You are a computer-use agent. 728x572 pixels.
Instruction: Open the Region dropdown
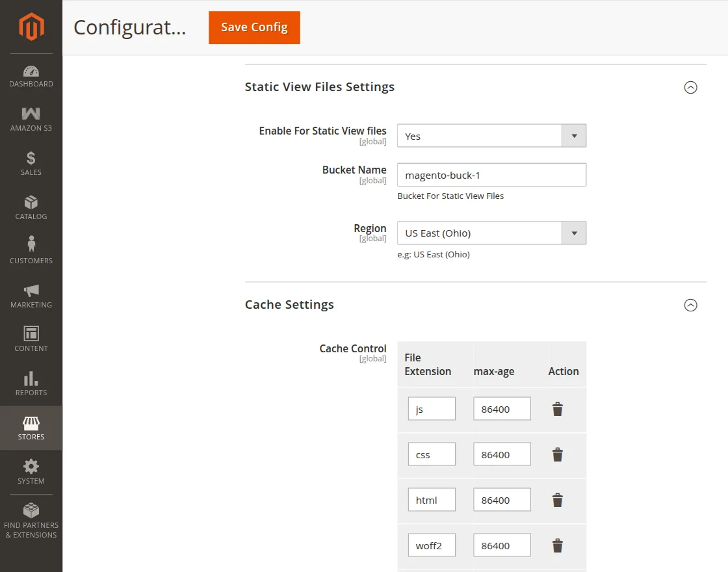point(491,233)
